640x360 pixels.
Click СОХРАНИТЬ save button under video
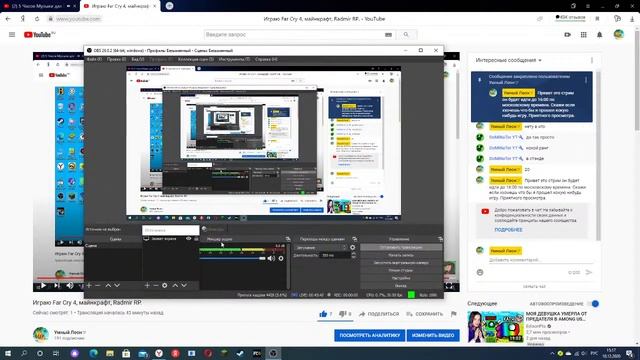pyautogui.click(x=424, y=314)
